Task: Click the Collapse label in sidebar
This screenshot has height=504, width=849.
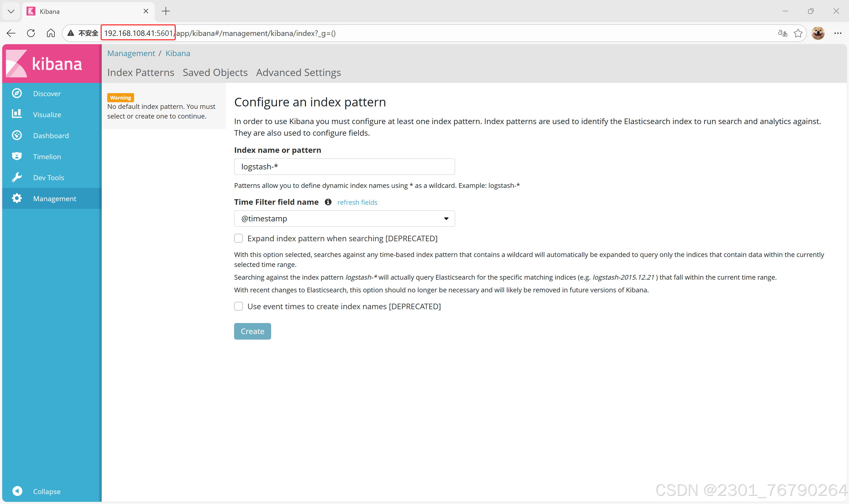Action: (x=47, y=492)
